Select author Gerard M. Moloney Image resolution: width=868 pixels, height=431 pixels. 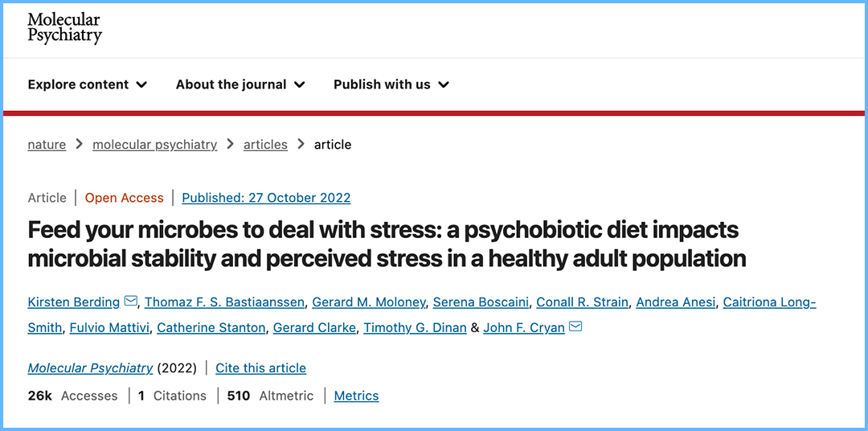click(x=368, y=302)
